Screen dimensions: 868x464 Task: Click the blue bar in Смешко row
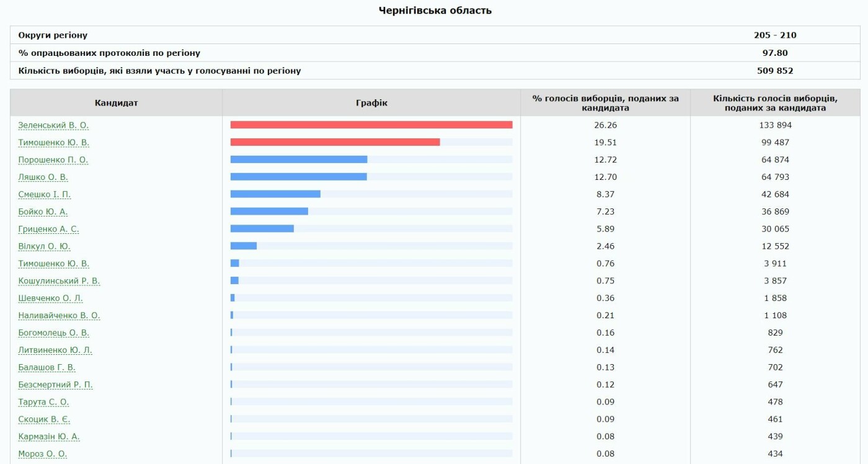(275, 194)
